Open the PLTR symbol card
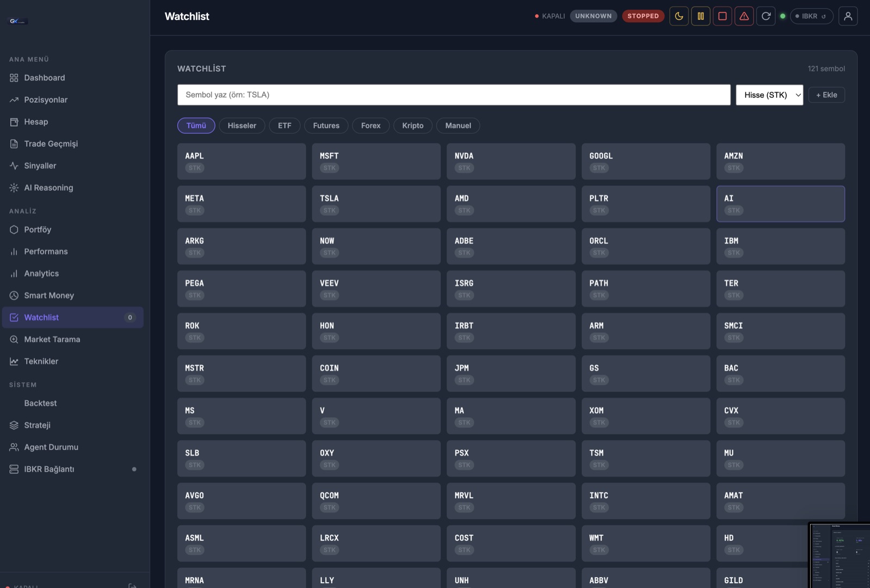870x588 pixels. [646, 204]
